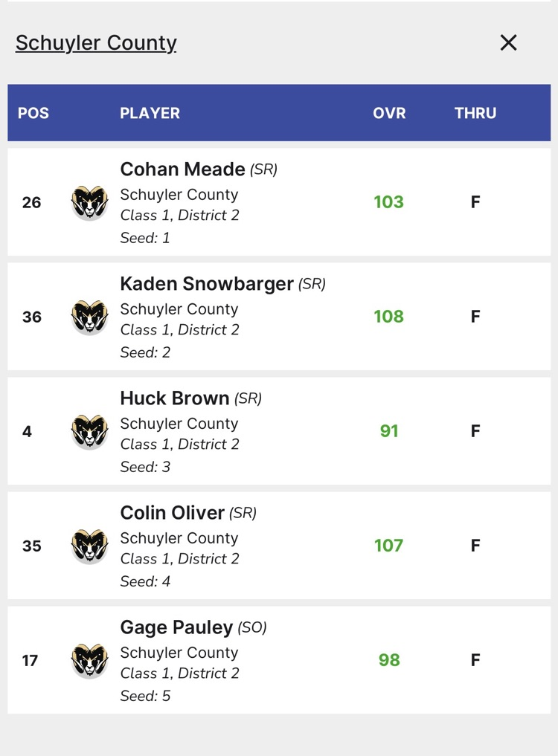Image resolution: width=558 pixels, height=756 pixels.
Task: Select Colin Oliver's player name
Action: (172, 513)
